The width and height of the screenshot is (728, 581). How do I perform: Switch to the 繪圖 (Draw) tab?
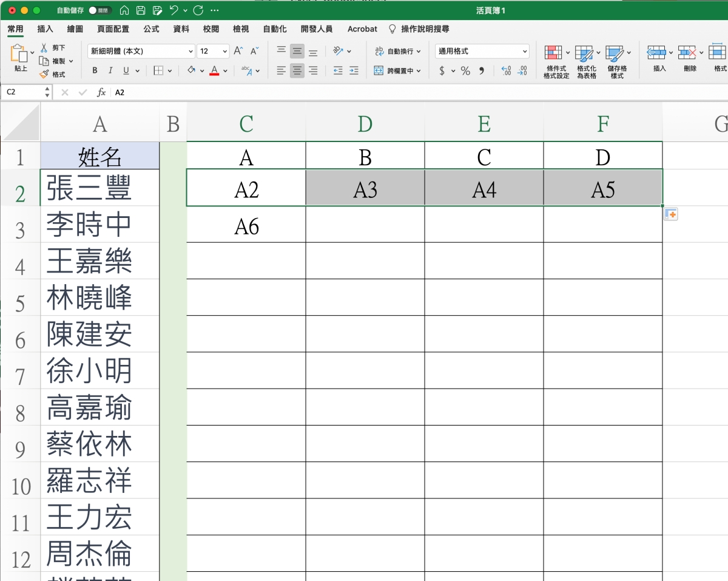pyautogui.click(x=75, y=29)
